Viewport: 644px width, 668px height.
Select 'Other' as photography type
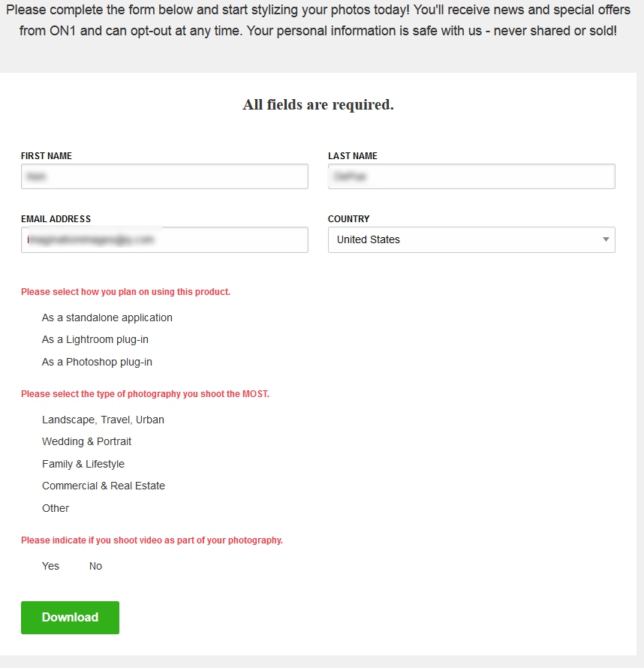pos(55,508)
